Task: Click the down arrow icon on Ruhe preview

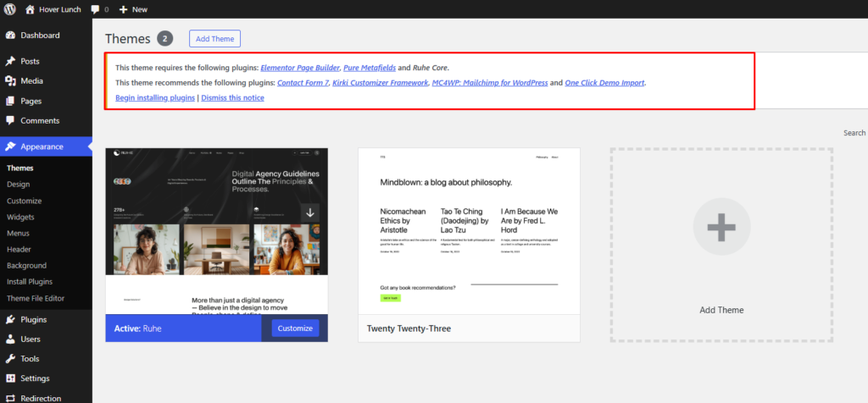Action: [x=310, y=213]
